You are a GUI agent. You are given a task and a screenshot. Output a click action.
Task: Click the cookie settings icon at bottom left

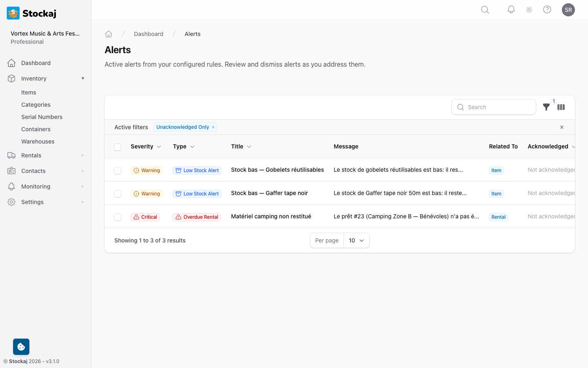coord(21,346)
